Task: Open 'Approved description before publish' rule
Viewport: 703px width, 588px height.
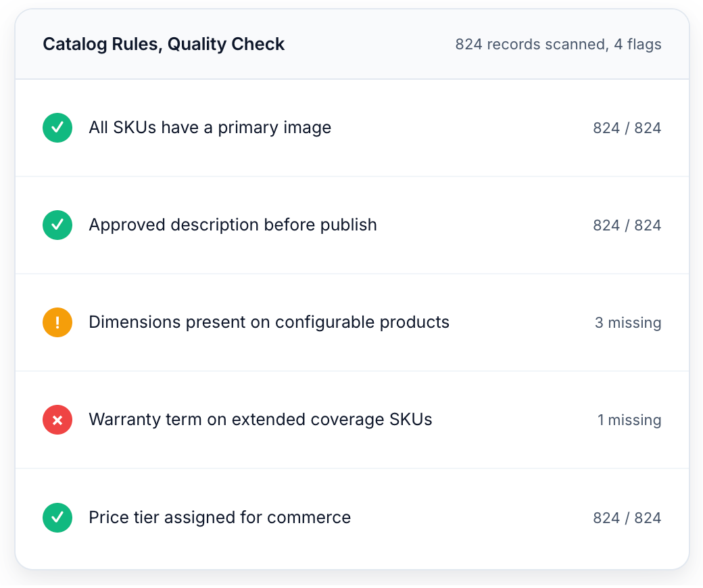Action: 233,225
